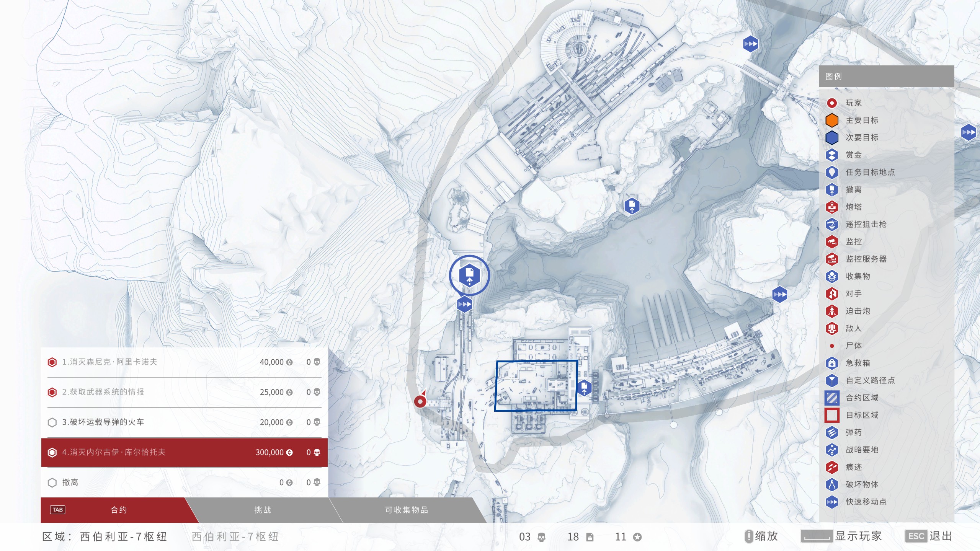Select objective 1.消灭森尼克·阿里卡诺夫
The height and width of the screenshot is (551, 980).
click(185, 362)
